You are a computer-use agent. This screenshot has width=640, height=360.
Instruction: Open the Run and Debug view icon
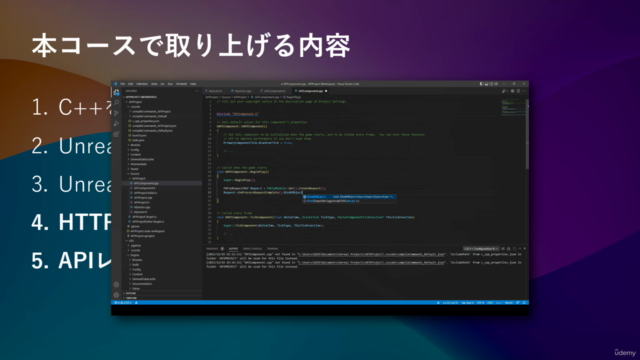[116, 124]
